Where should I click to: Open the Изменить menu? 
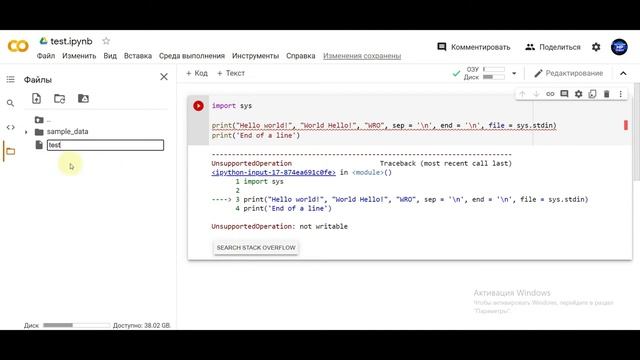click(x=79, y=56)
